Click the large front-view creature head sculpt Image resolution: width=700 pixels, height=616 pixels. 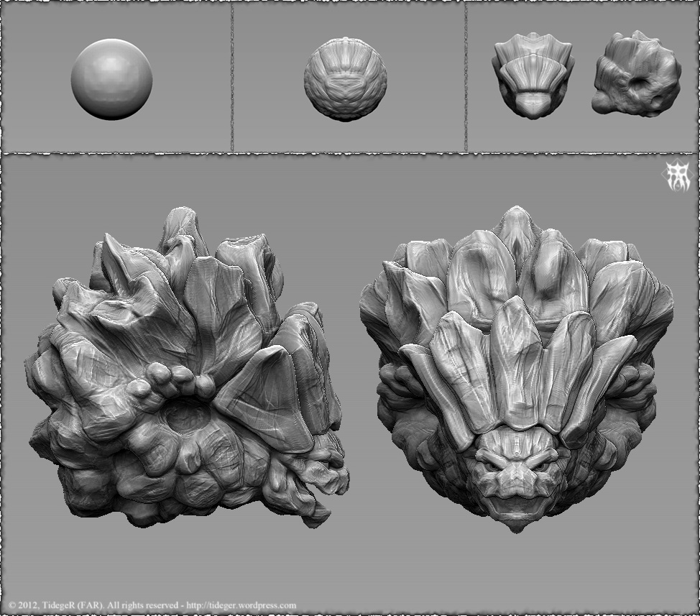point(517,368)
